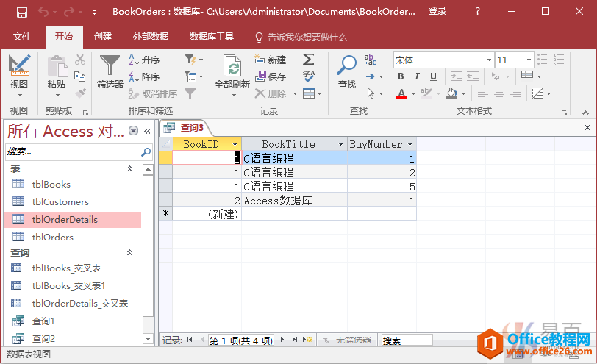
Task: Select tblCustomers table in navigation pane
Action: (60, 202)
